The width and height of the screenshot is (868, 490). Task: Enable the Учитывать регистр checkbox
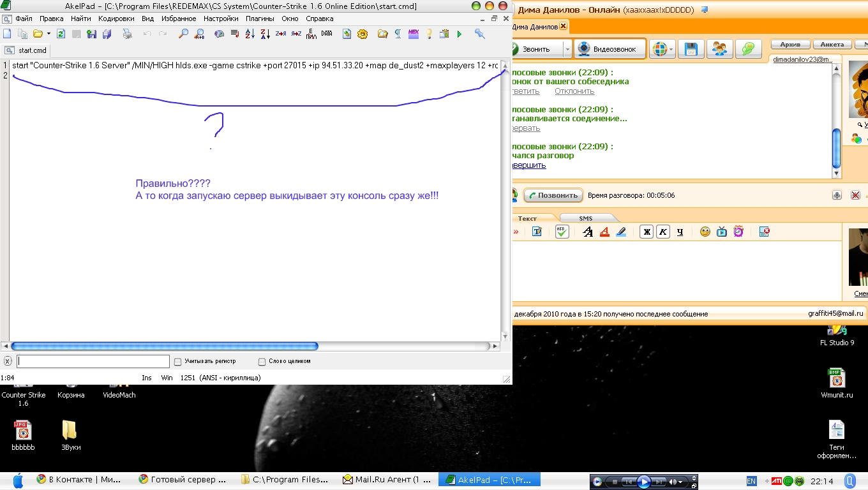click(178, 362)
